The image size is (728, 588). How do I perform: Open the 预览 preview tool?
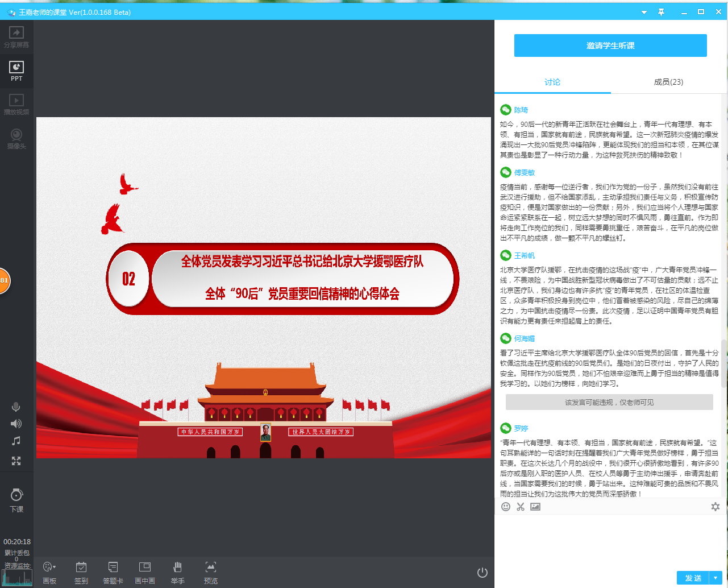click(x=210, y=572)
